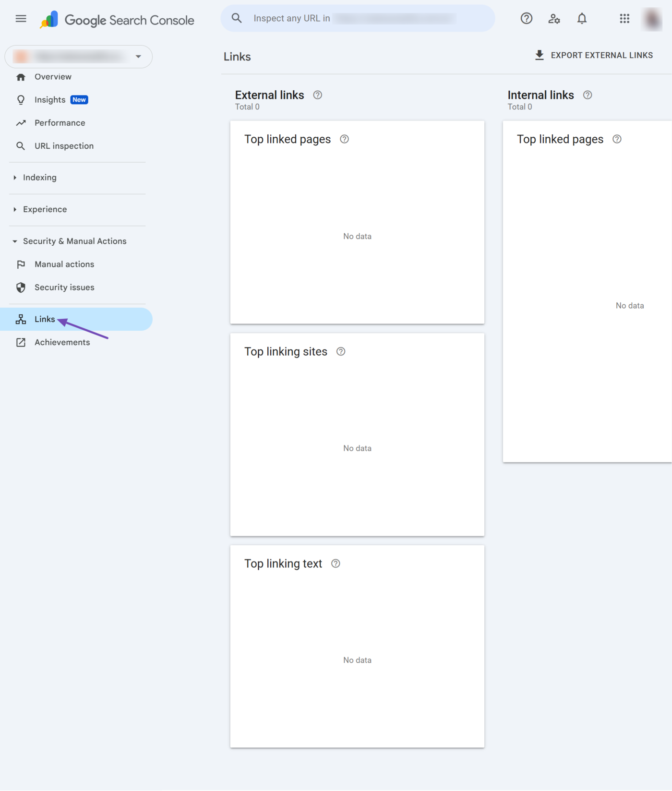Expand the Indexing section
This screenshot has width=672, height=791.
coord(39,178)
